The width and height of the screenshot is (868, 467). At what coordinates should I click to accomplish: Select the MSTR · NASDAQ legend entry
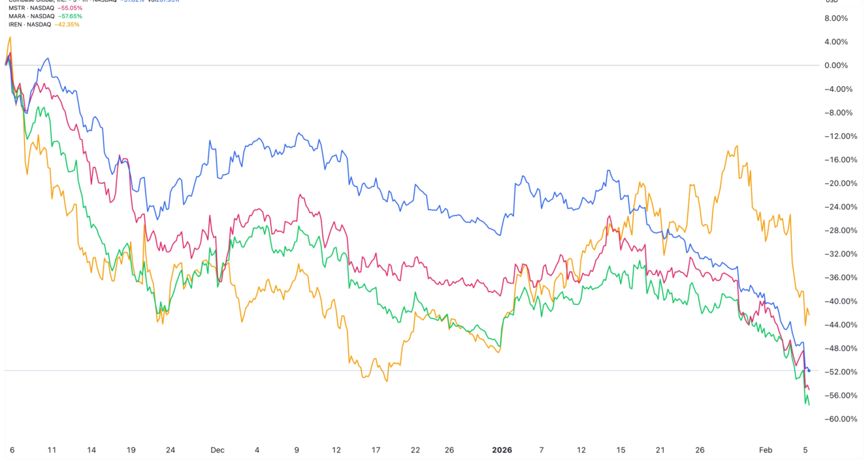click(x=25, y=9)
